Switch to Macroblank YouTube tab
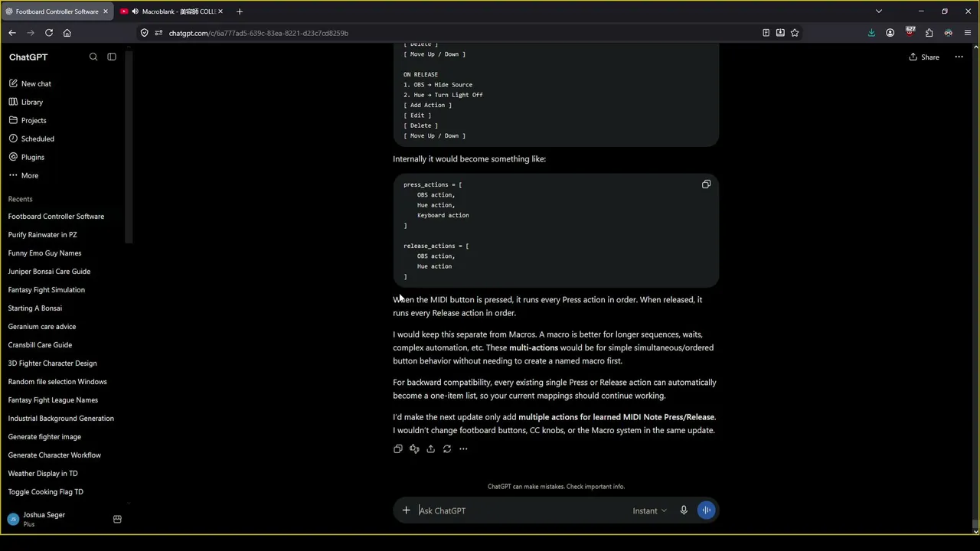The height and width of the screenshot is (551, 980). (171, 11)
